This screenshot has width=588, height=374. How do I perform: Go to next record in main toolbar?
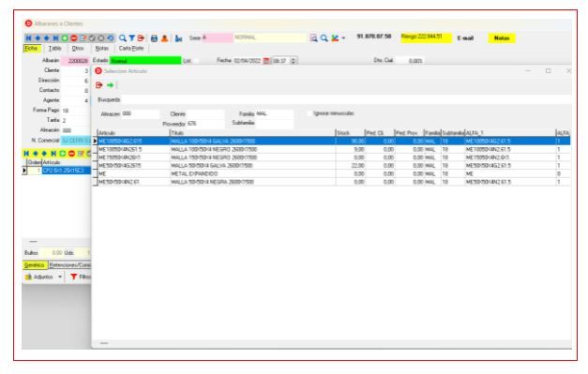coord(47,38)
